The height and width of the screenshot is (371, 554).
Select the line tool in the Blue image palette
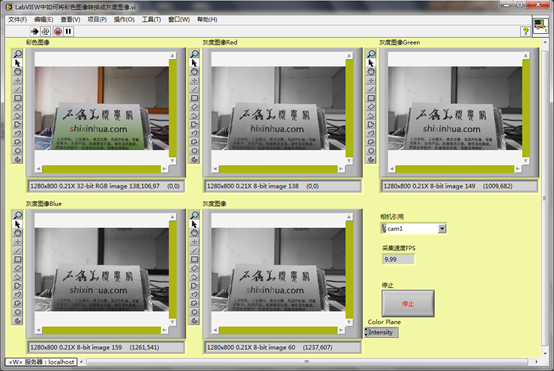(18, 251)
